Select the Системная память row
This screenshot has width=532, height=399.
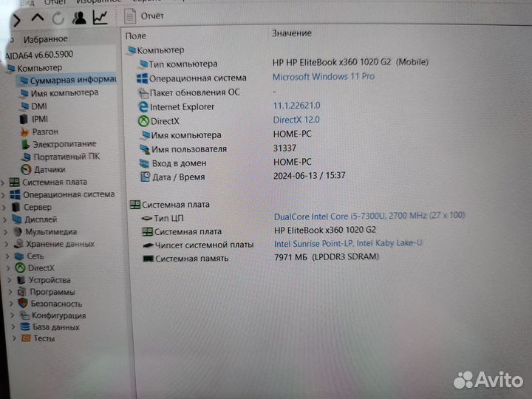pos(261,258)
